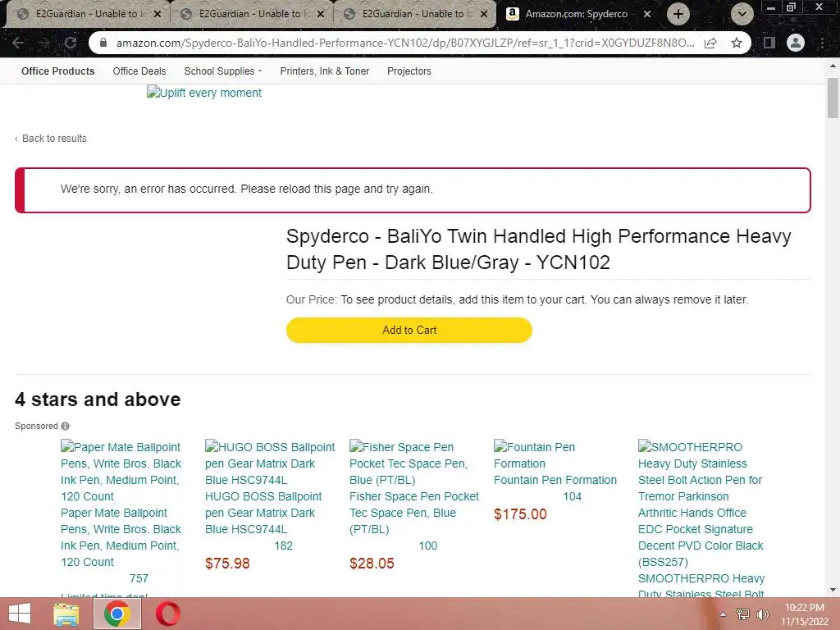Viewport: 840px width, 630px height.
Task: Open network icon in system tray
Action: 743,614
